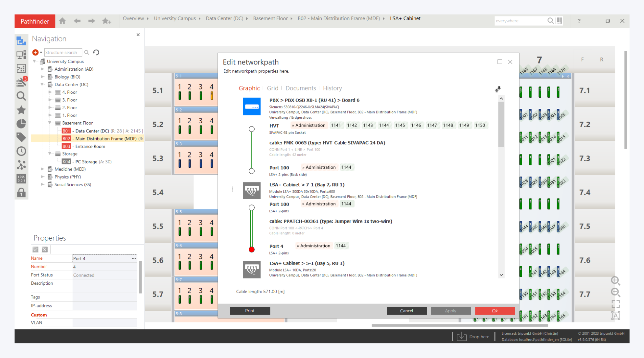Viewport: 644px width, 358px height.
Task: Click the networkpath dialog vertical scrollbar
Action: tap(501, 125)
